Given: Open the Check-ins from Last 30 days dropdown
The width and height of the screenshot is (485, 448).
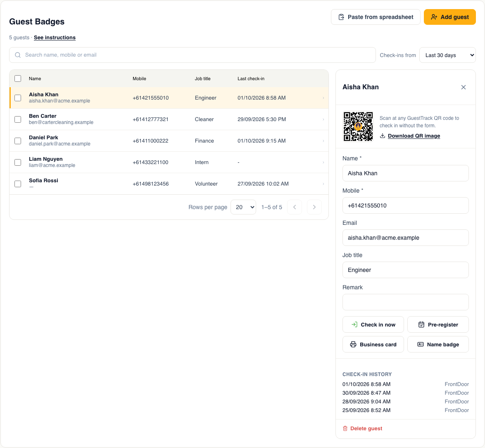Looking at the screenshot, I should tap(447, 55).
